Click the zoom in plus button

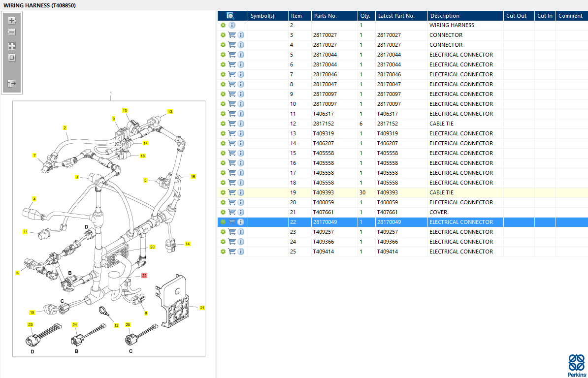tap(12, 21)
